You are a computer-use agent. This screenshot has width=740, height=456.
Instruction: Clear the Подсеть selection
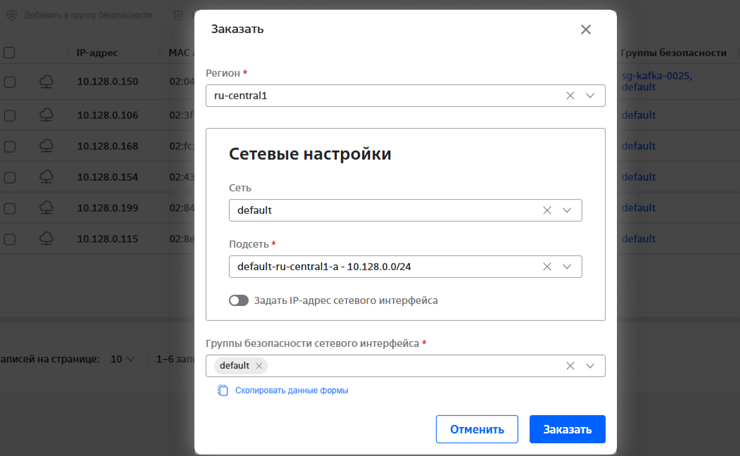[547, 267]
